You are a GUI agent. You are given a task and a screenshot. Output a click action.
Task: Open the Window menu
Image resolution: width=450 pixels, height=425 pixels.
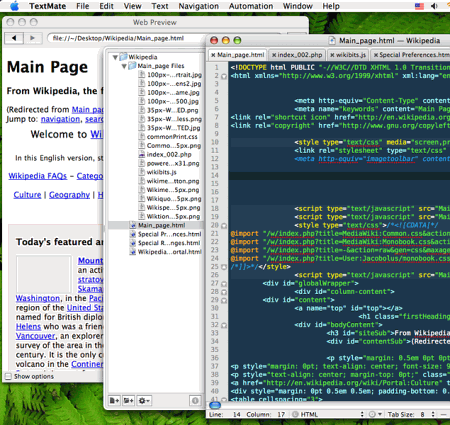[x=297, y=6]
